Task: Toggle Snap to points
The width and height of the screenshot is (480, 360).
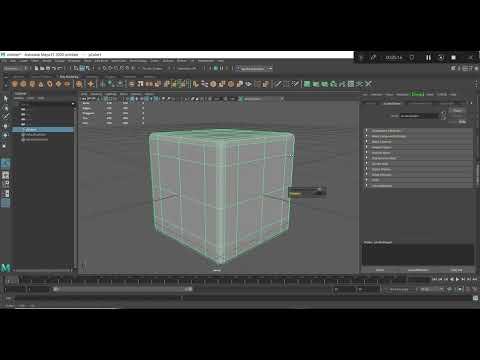Action: click(116, 68)
